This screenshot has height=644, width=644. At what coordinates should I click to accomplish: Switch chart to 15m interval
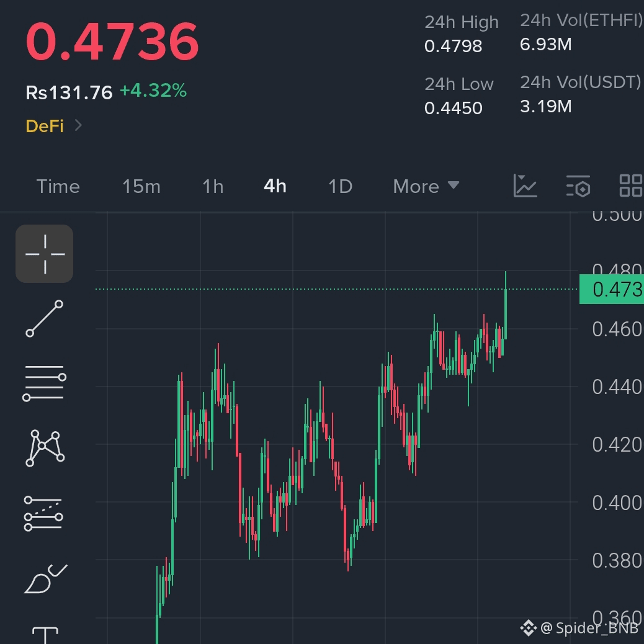[141, 187]
